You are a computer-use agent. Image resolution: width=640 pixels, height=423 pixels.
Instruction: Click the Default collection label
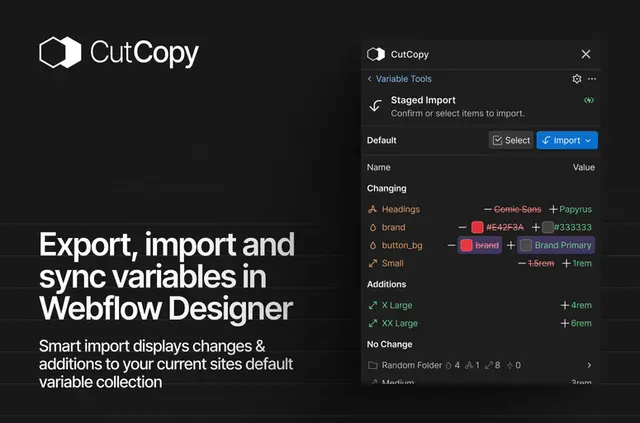pyautogui.click(x=382, y=140)
